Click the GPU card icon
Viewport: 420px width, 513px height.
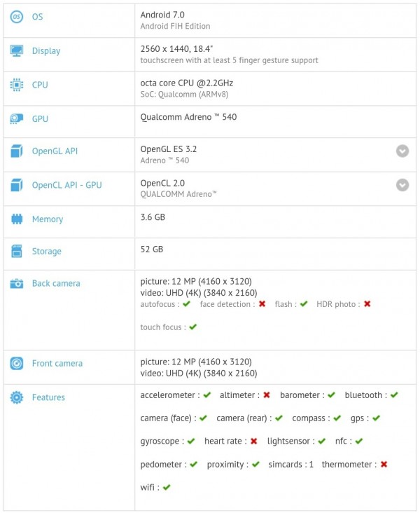pyautogui.click(x=17, y=118)
